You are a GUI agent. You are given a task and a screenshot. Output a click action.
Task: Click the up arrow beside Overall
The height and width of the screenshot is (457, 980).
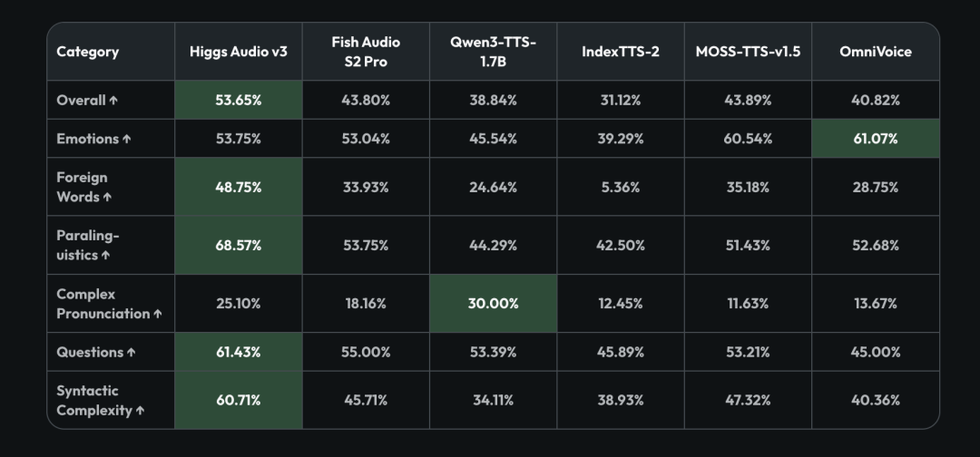(x=113, y=100)
